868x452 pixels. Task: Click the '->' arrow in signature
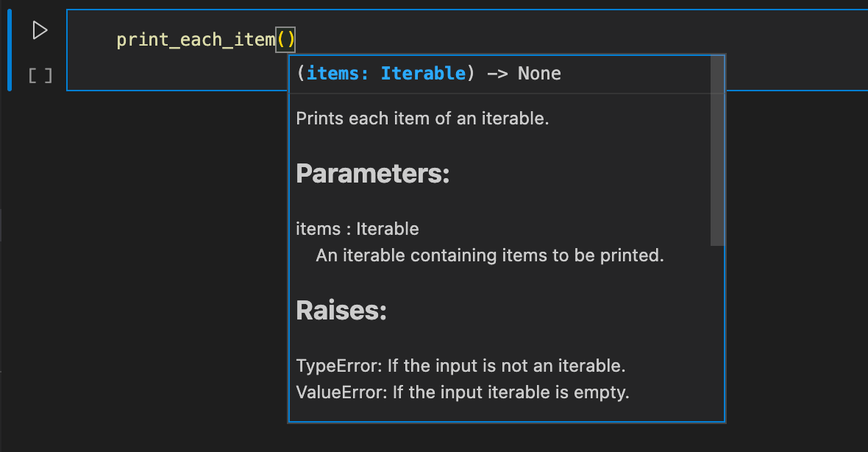[x=497, y=74]
